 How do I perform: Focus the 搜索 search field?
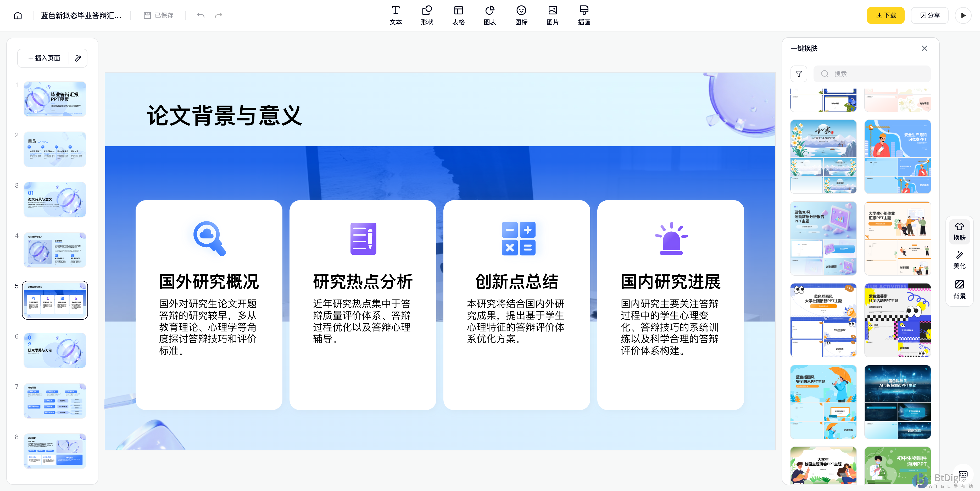pos(872,74)
